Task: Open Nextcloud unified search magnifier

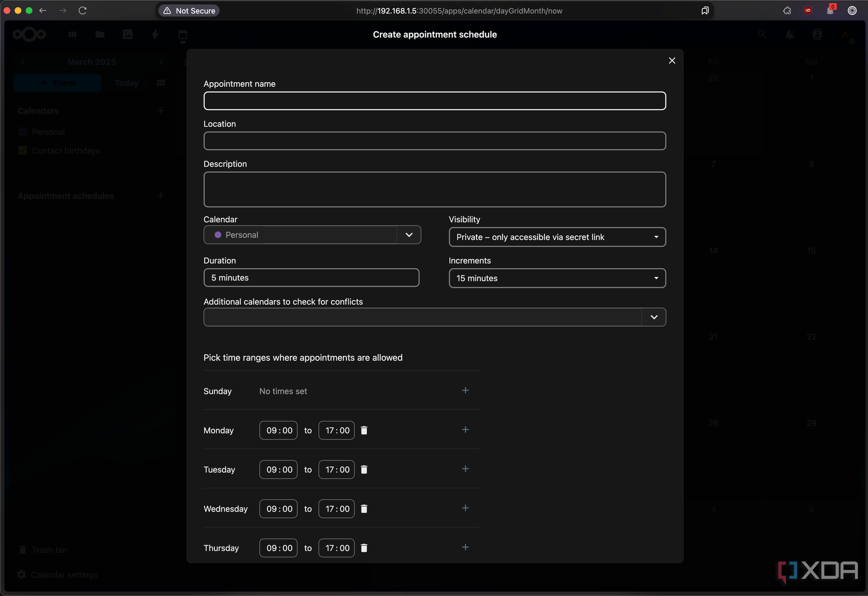Action: (x=762, y=34)
